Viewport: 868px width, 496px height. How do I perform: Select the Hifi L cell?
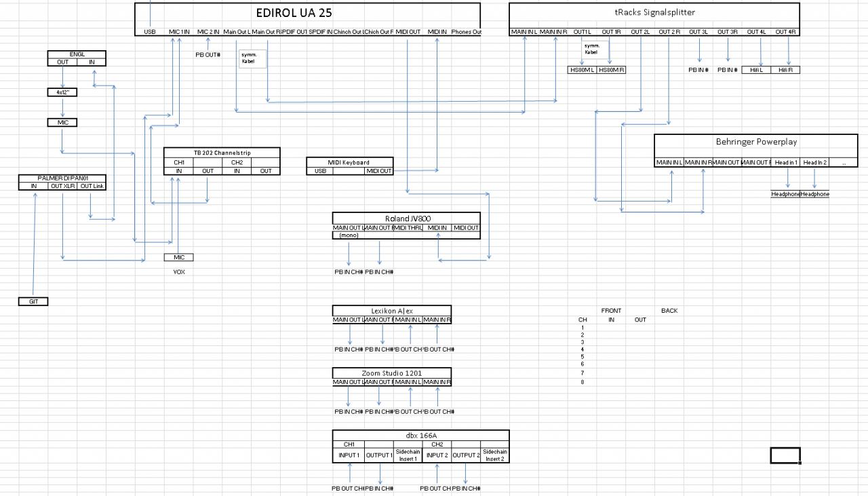click(x=756, y=70)
